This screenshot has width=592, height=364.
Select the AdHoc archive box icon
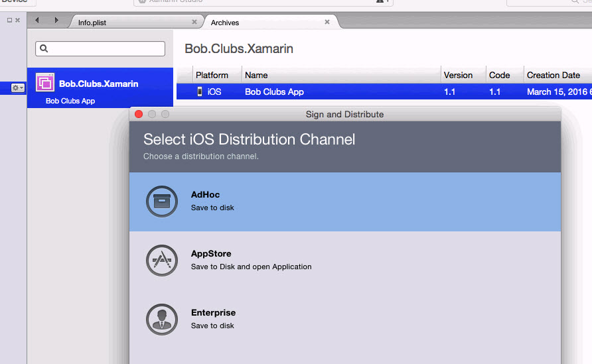[x=162, y=202]
